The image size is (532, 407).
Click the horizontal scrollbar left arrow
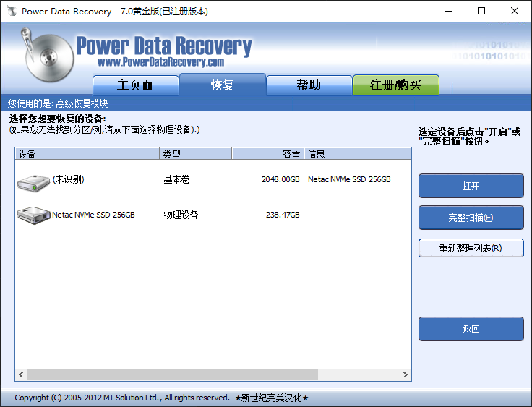tap(22, 374)
